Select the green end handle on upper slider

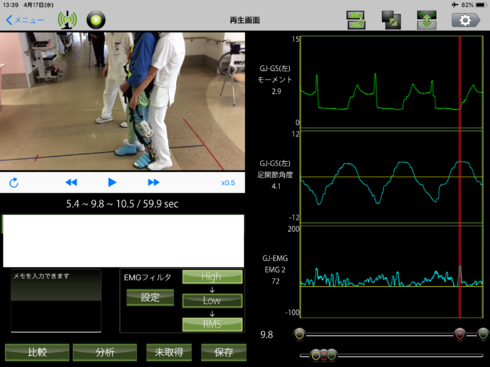[x=483, y=334]
